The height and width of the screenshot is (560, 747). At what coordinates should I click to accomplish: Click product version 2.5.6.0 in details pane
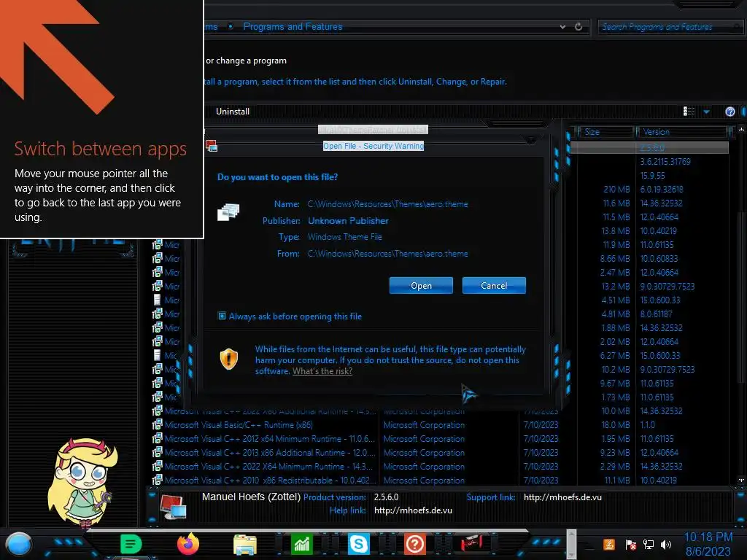point(386,497)
